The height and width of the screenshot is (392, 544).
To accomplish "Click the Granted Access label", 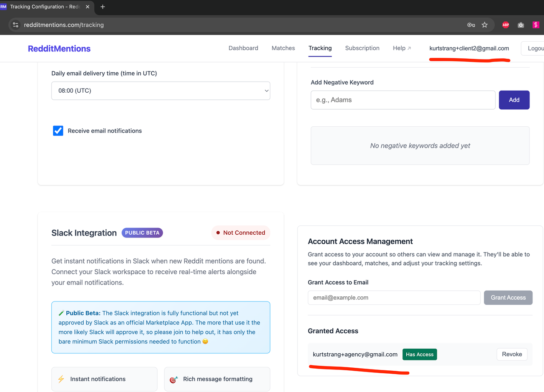I will pos(333,331).
